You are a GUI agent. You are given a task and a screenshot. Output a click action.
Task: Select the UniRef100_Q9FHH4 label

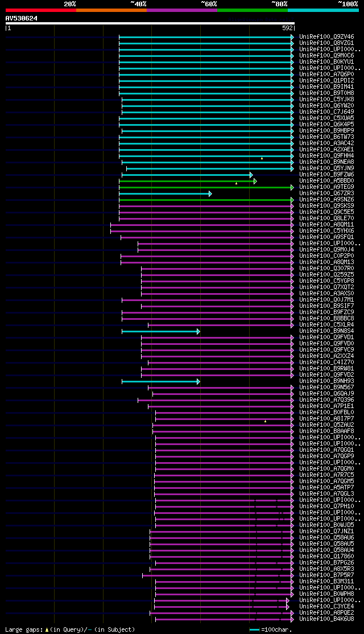pos(327,156)
